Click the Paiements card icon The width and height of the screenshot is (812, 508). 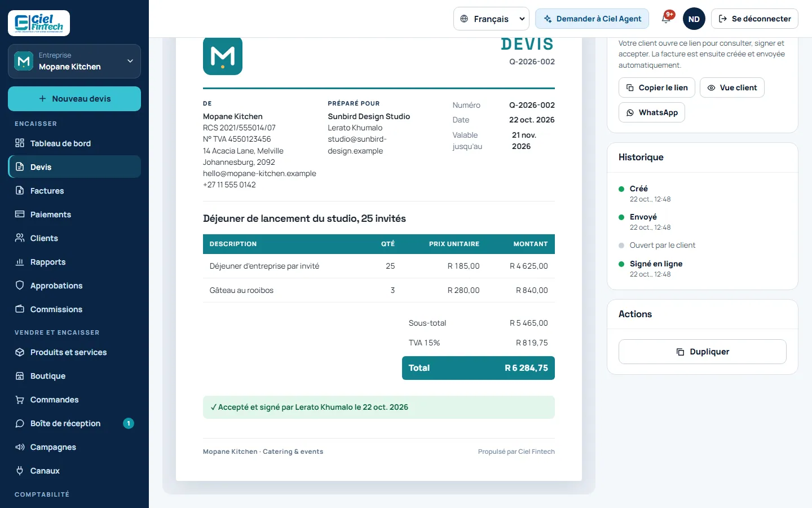pyautogui.click(x=20, y=214)
